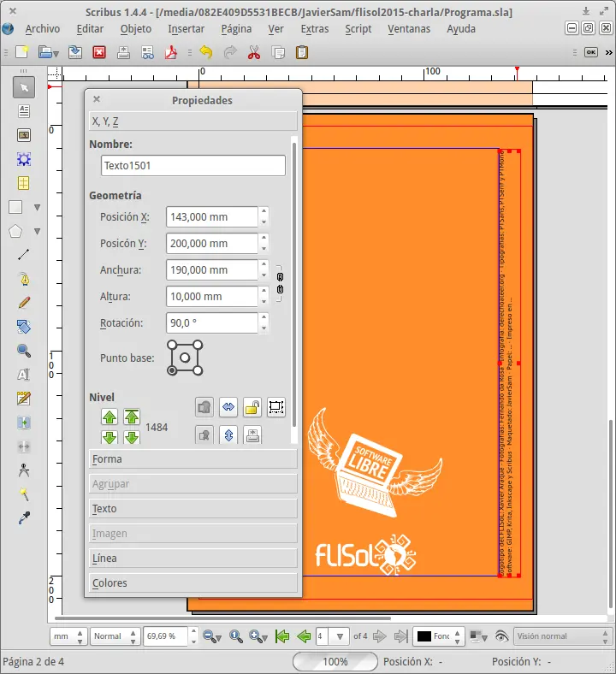Choose the Rotate Item tool

24,327
